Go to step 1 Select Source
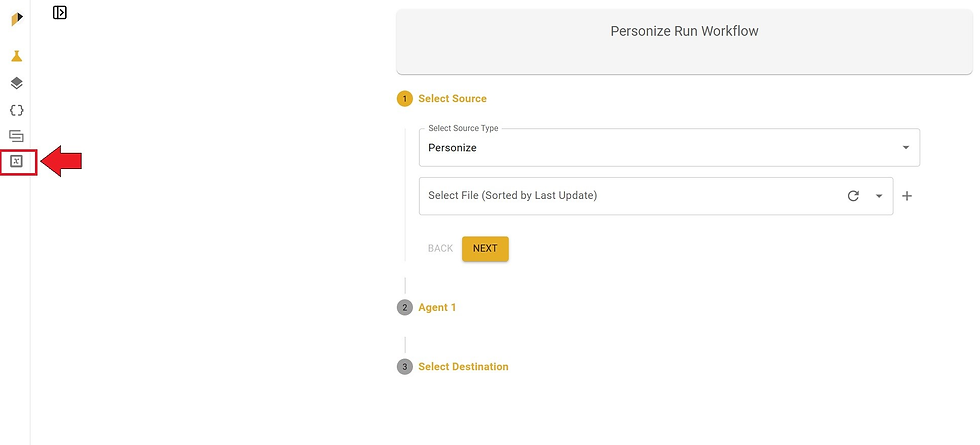980x445 pixels. (452, 99)
